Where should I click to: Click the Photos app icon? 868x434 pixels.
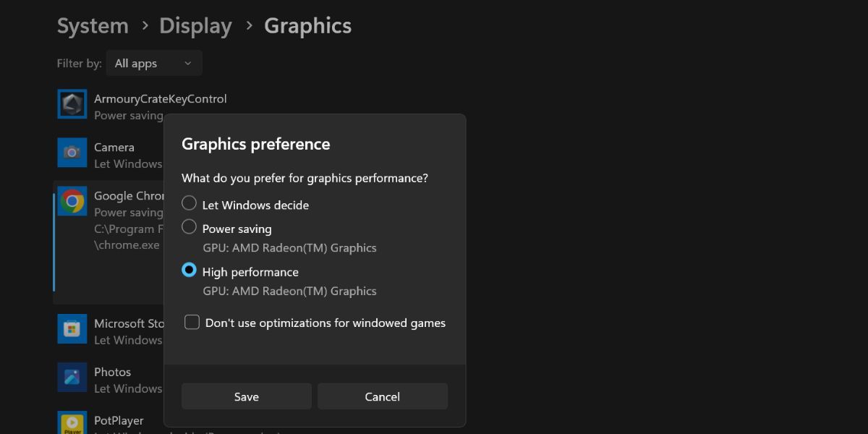(72, 377)
